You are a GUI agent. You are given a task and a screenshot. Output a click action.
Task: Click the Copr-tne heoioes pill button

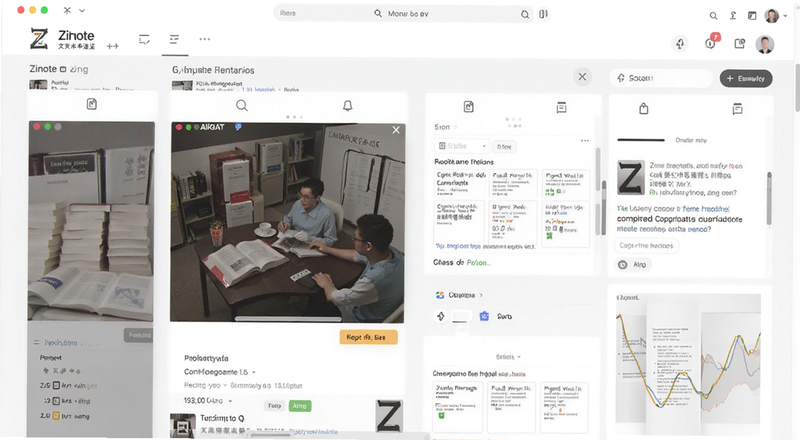coord(646,246)
